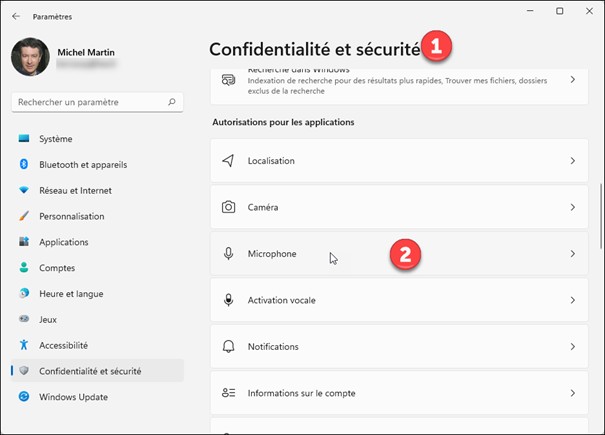Click the Caméra icon
Screen dimensions: 605x435
(x=228, y=207)
